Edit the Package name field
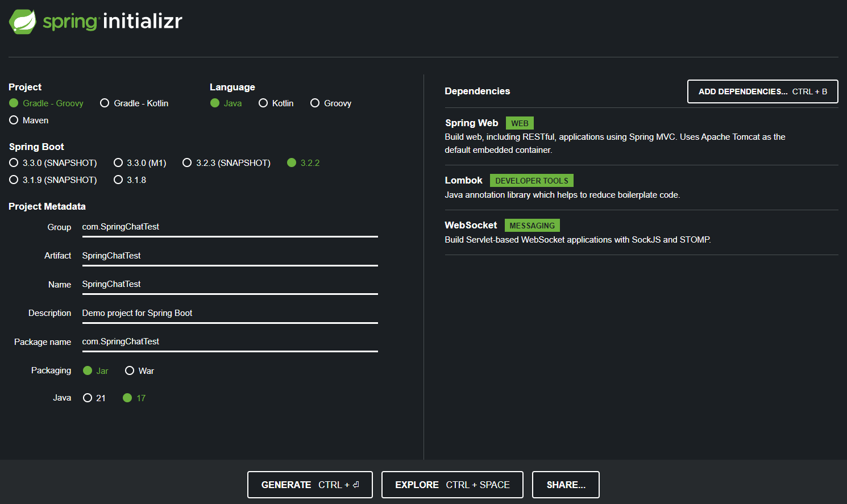Viewport: 847px width, 504px height. coord(230,342)
